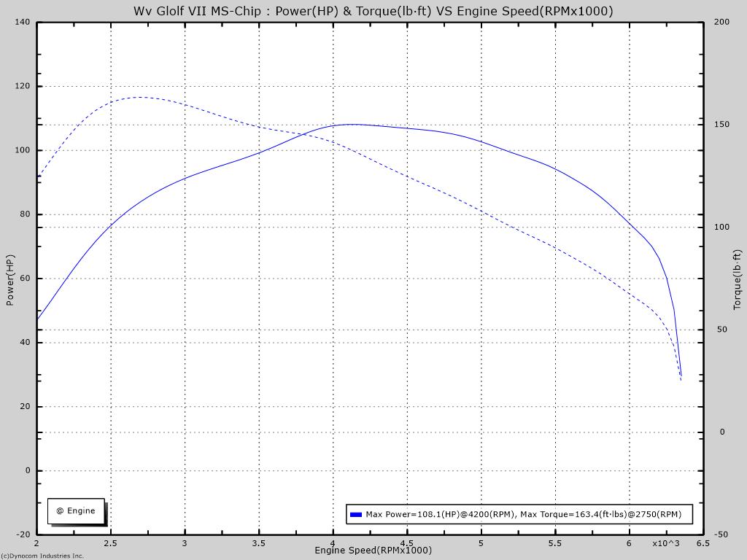The image size is (747, 560).
Task: Click the -20 tick on Power axis
Action: pyautogui.click(x=22, y=534)
